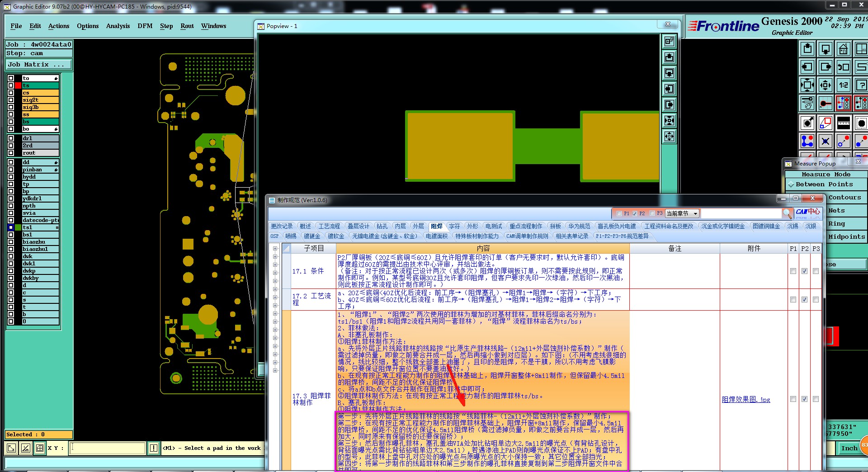
Task: Switch to the 字符 tab
Action: pos(454,226)
